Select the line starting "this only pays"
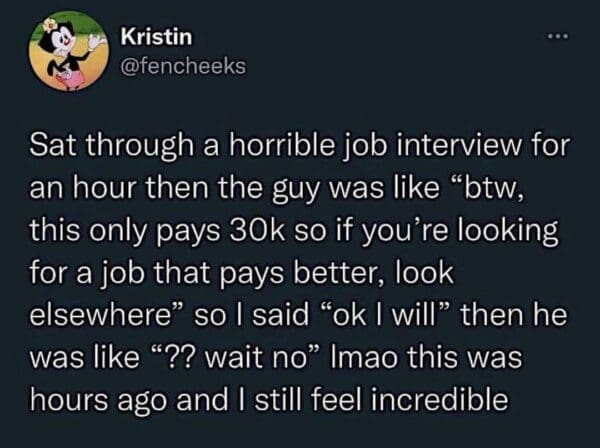The height and width of the screenshot is (448, 600). (x=293, y=232)
